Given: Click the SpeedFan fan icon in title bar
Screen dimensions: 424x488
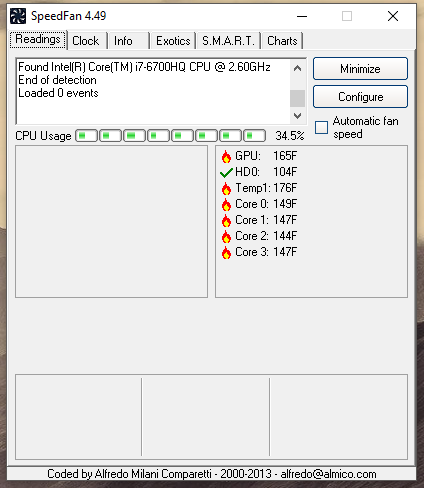Looking at the screenshot, I should [x=18, y=16].
